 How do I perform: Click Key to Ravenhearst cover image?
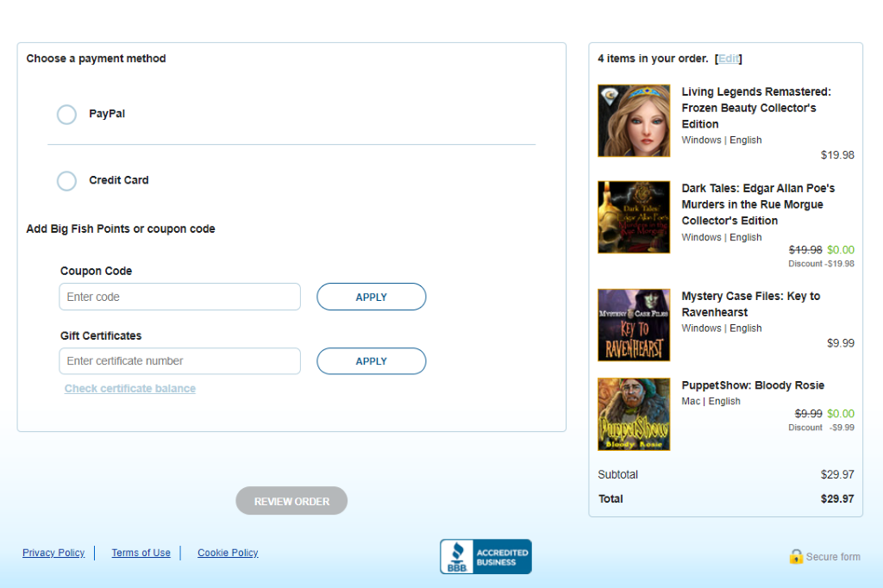pos(634,325)
